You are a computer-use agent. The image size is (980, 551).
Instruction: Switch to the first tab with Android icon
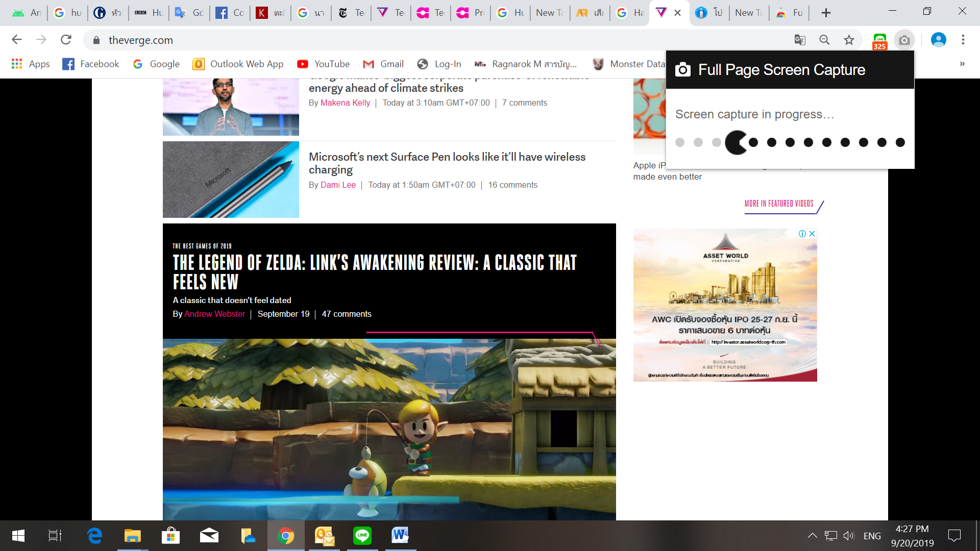(27, 13)
